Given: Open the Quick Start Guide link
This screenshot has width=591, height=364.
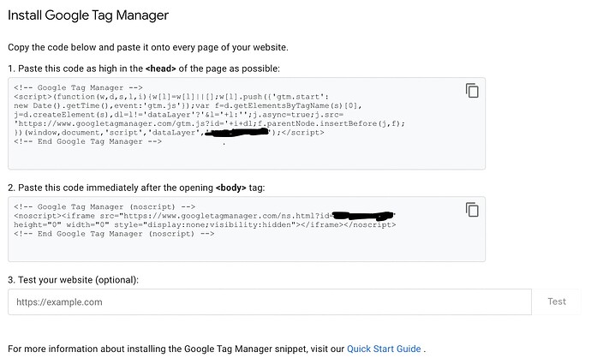Looking at the screenshot, I should (384, 349).
